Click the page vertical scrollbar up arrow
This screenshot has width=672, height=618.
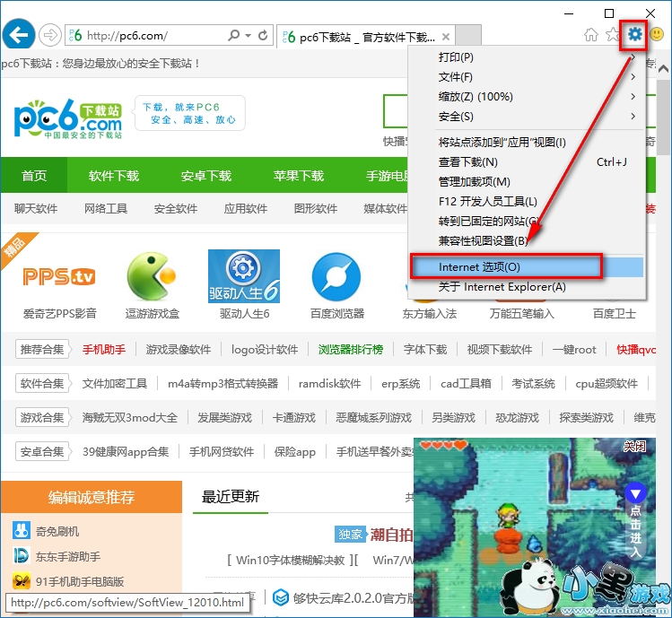(x=663, y=68)
